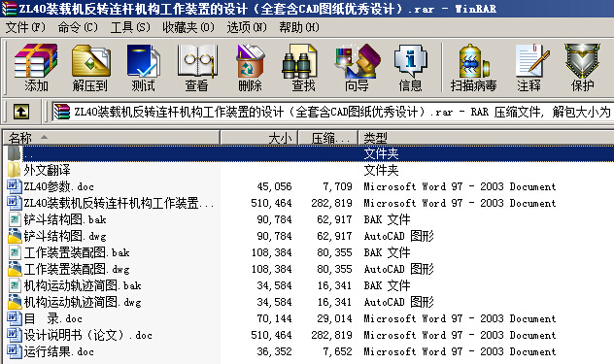Click the WinRAR title bar icon
The height and width of the screenshot is (364, 614).
(10, 8)
